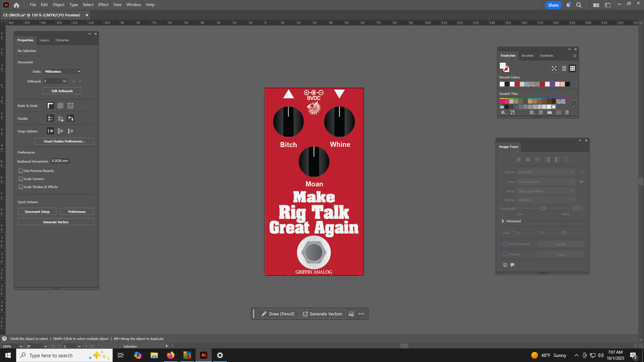Switch to the Layers tab
Viewport: 644px width, 362px height.
pyautogui.click(x=44, y=40)
